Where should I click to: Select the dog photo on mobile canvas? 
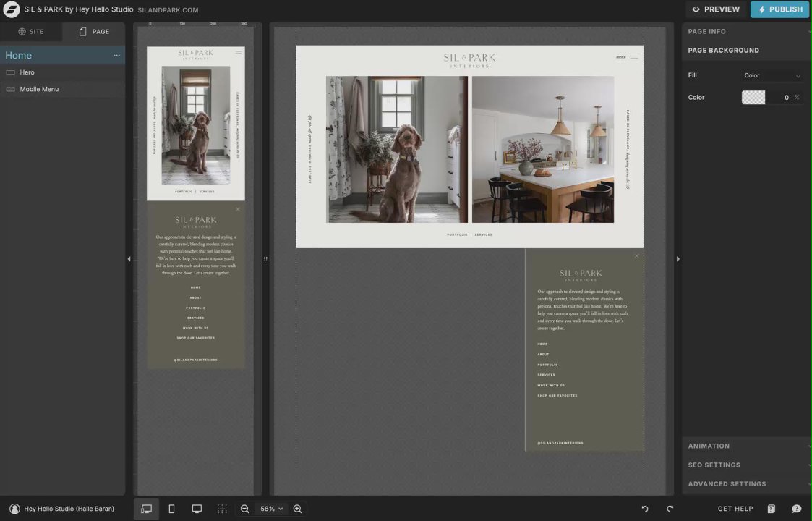click(196, 125)
